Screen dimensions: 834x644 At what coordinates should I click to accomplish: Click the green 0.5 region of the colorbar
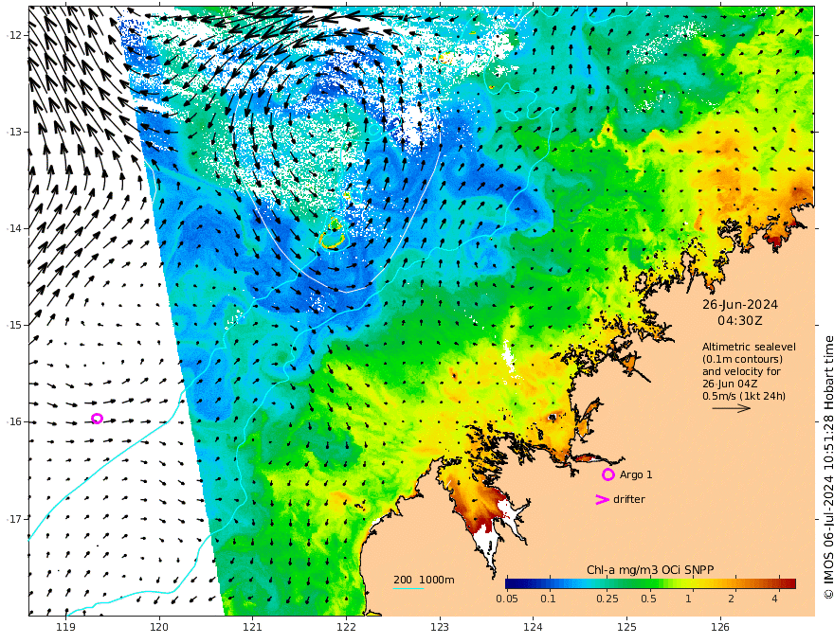[x=648, y=584]
